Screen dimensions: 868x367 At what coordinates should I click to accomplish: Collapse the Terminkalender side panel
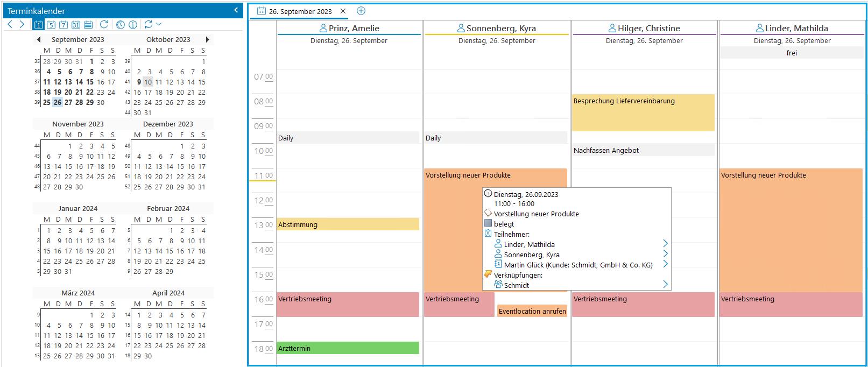tap(236, 10)
